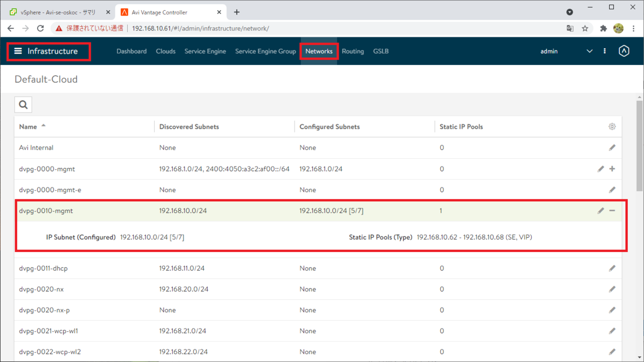Open Chrome's three-dot menu
The width and height of the screenshot is (644, 362).
click(x=633, y=28)
